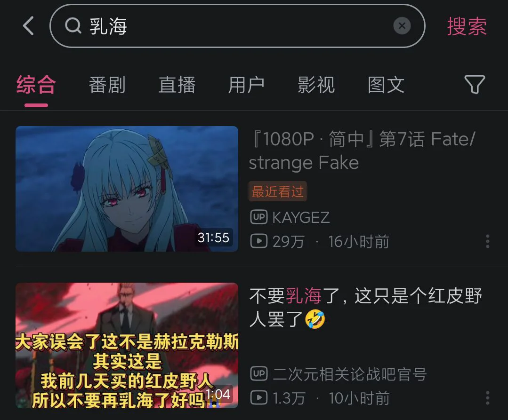Viewport: 508px width, 420px height.
Task: Click the play count icon next to 1.3万
Action: point(259,398)
